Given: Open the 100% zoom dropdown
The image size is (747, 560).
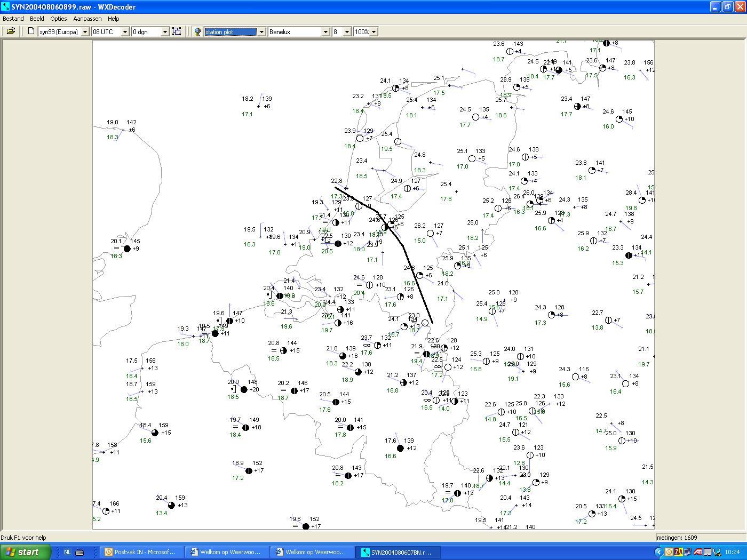Looking at the screenshot, I should point(373,32).
